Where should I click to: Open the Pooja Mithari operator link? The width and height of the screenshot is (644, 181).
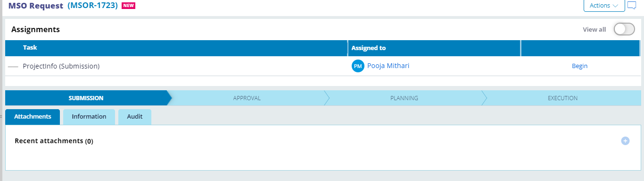pyautogui.click(x=388, y=66)
